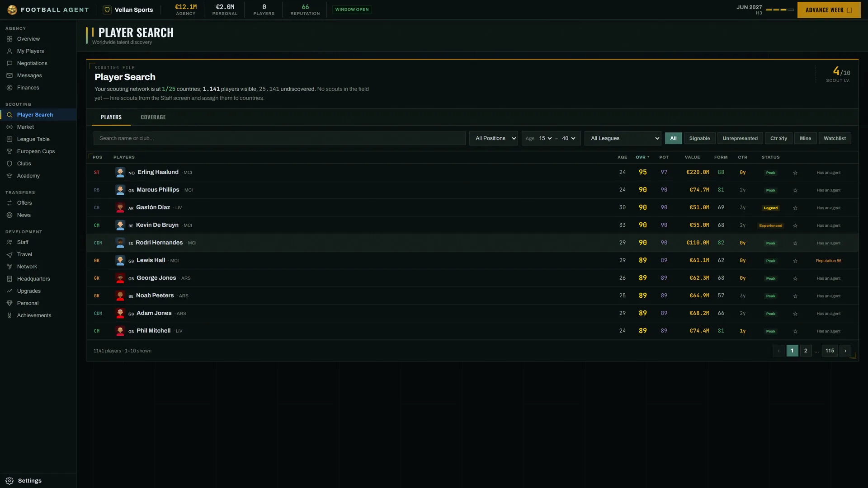The image size is (868, 488).
Task: Open the maximum age 40 dropdown
Action: pyautogui.click(x=569, y=138)
